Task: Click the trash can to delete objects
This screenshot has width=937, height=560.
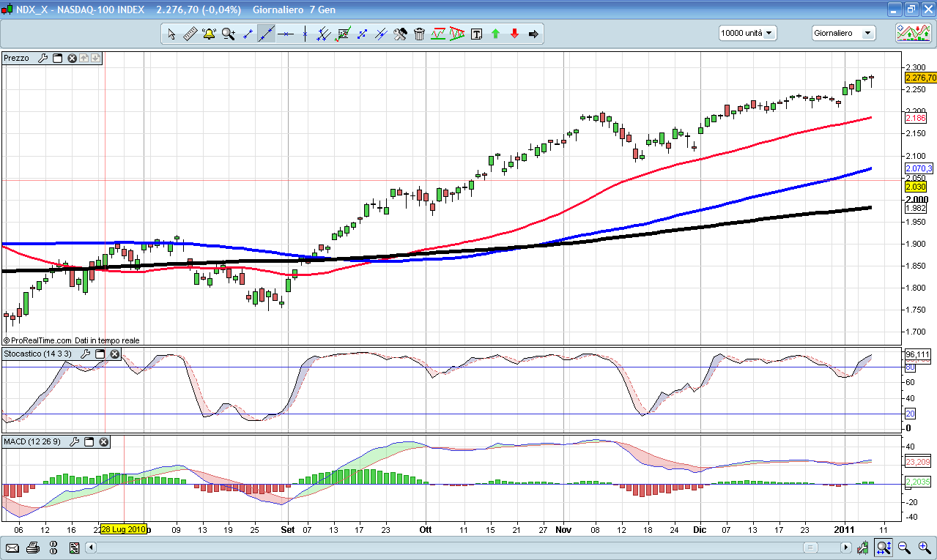Action: tap(419, 34)
